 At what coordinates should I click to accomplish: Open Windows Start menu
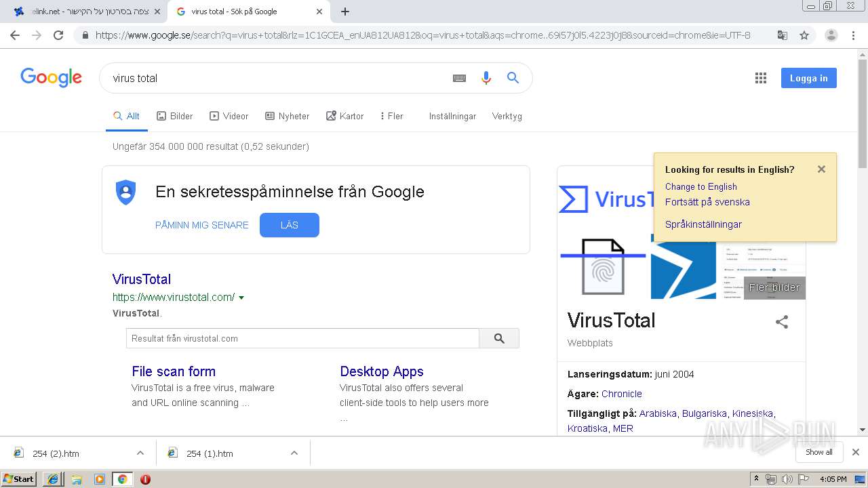coord(19,479)
